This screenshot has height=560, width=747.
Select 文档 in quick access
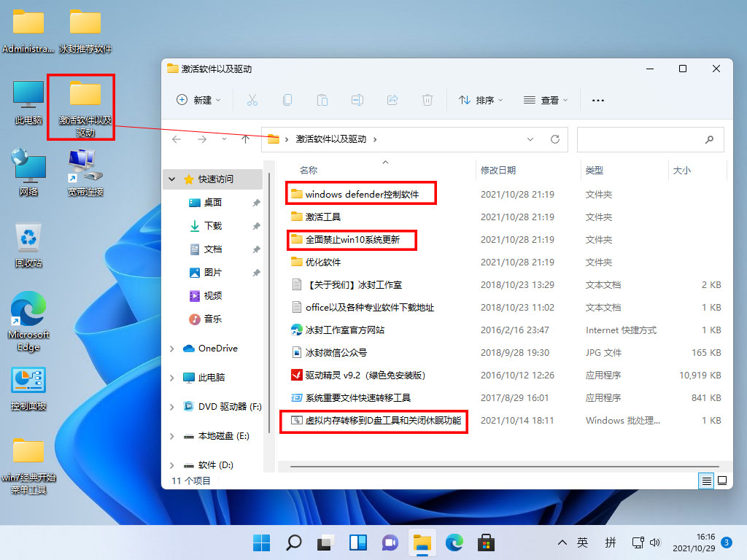(213, 249)
